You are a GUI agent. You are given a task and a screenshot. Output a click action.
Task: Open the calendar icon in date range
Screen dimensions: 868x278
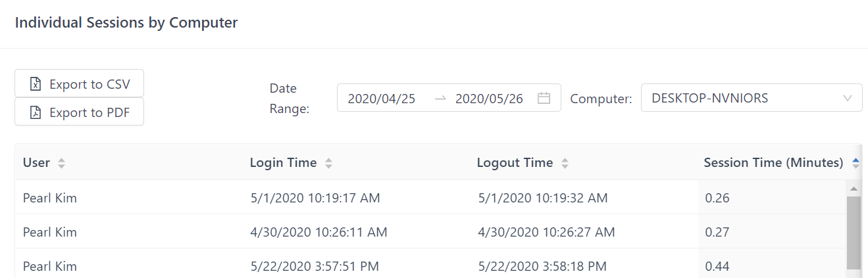click(x=544, y=99)
